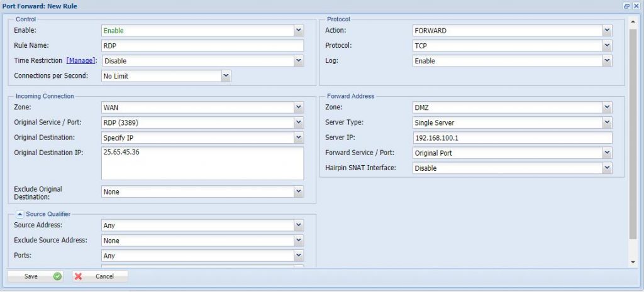Click the Cancel button with red X
644x292 pixels.
[x=99, y=276]
